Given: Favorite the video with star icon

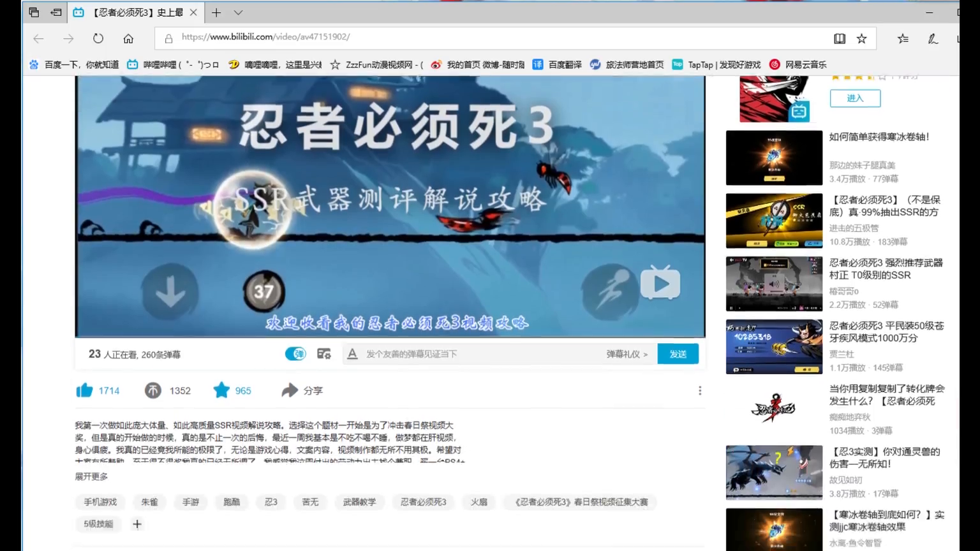Looking at the screenshot, I should click(221, 390).
